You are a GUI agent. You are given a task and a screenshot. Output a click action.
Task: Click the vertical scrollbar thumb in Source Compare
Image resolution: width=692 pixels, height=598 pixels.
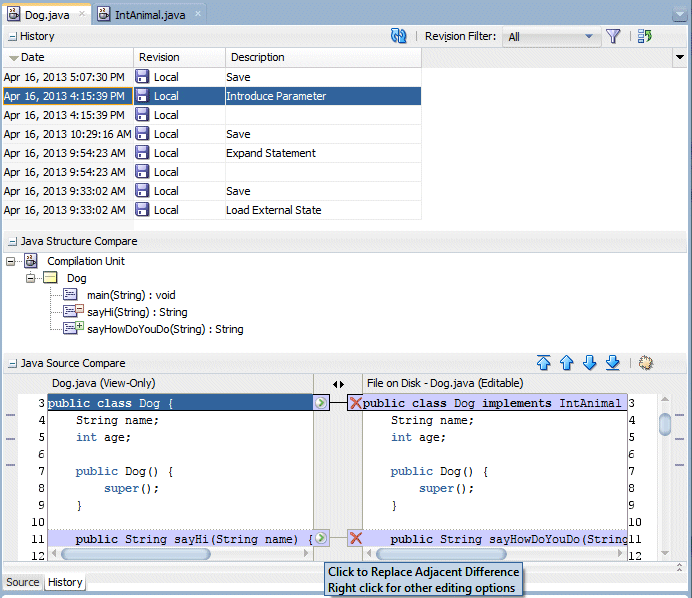[665, 424]
